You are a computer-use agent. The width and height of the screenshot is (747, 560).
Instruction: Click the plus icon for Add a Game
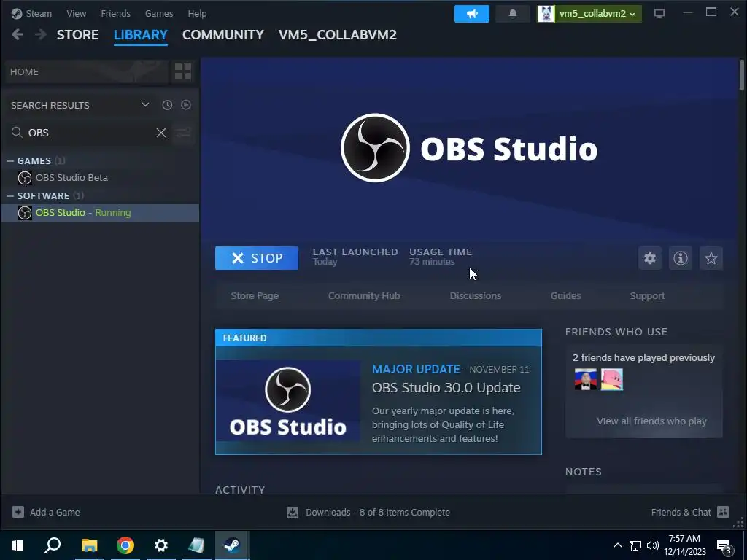point(18,512)
